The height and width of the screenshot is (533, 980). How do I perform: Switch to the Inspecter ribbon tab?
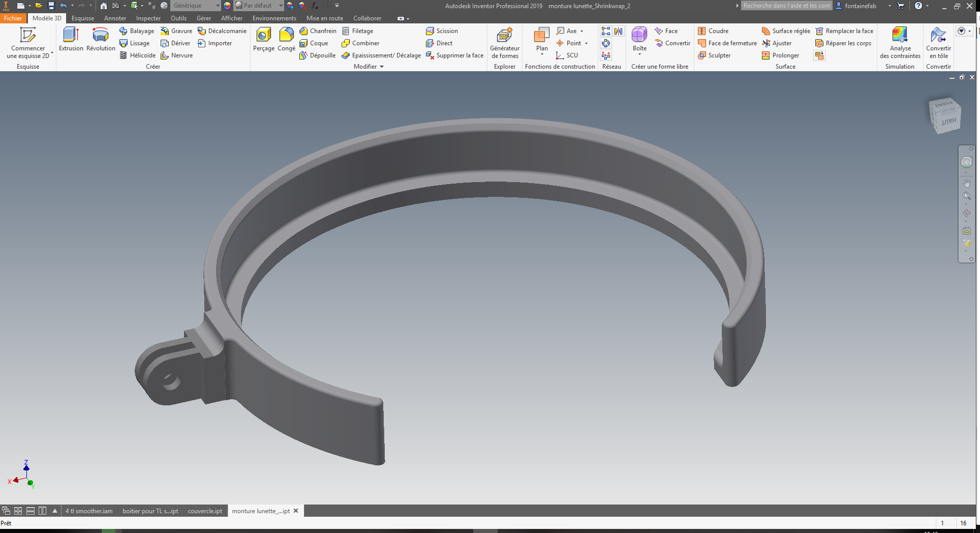pos(148,18)
